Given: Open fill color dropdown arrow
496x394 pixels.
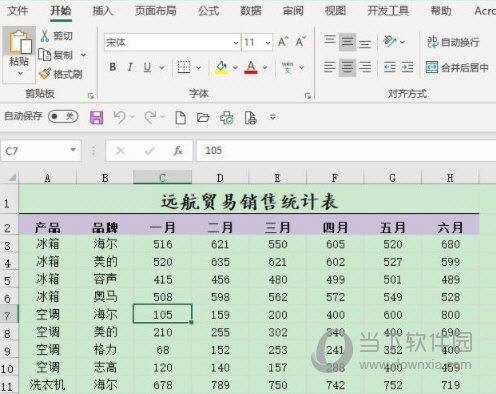Looking at the screenshot, I should pos(235,68).
